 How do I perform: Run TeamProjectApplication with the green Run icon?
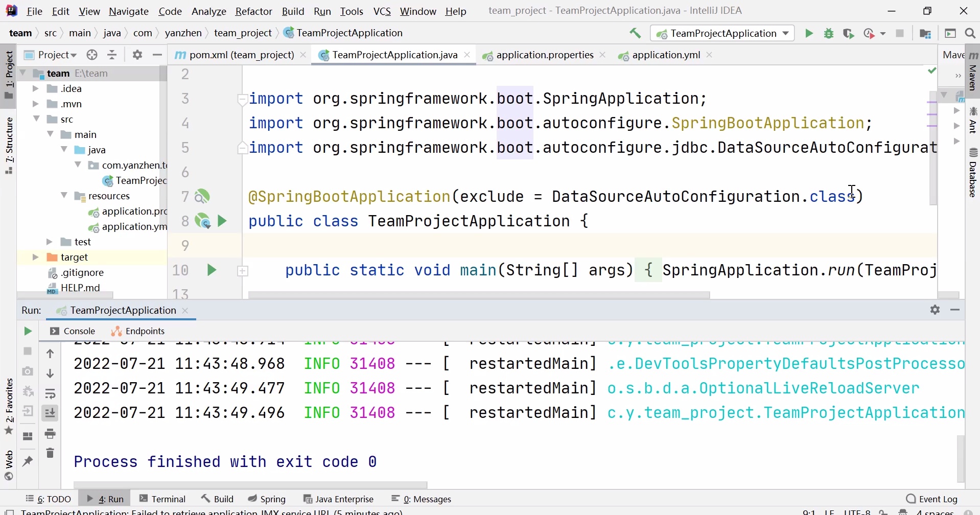(x=809, y=33)
